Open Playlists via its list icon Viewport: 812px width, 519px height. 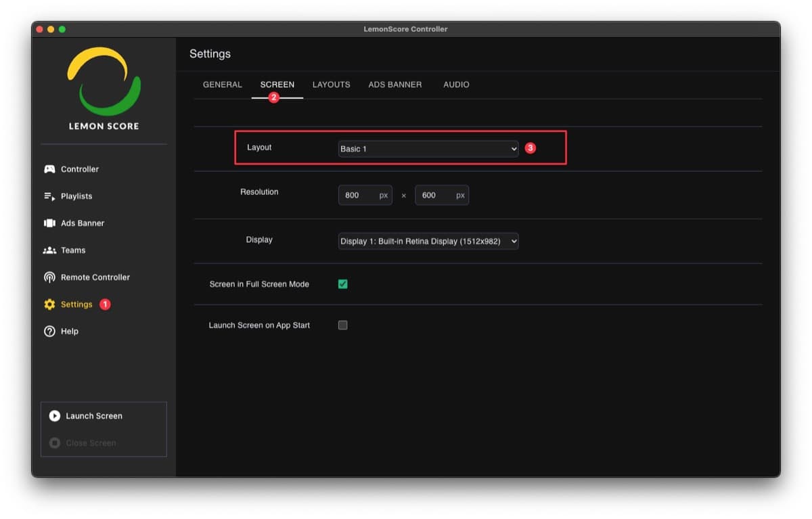pyautogui.click(x=49, y=196)
